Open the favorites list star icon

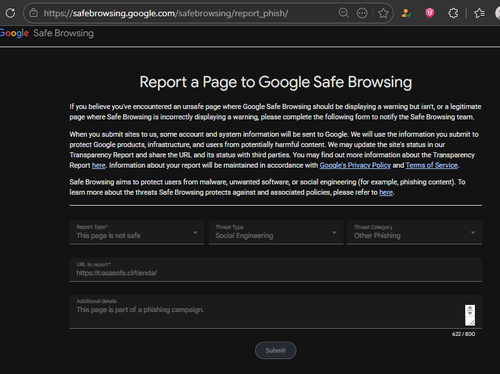[x=479, y=13]
